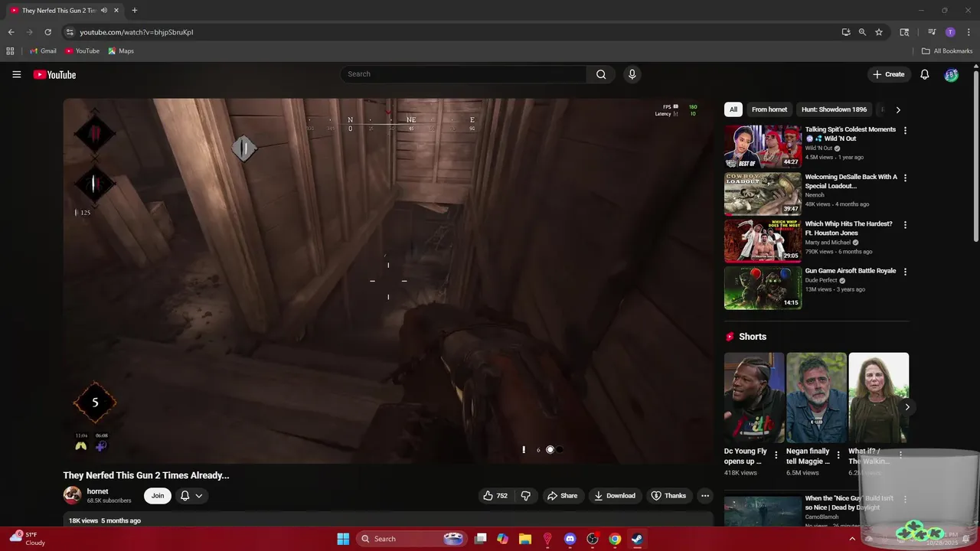980x551 pixels.
Task: Open a new browser tab
Action: pyautogui.click(x=135, y=11)
